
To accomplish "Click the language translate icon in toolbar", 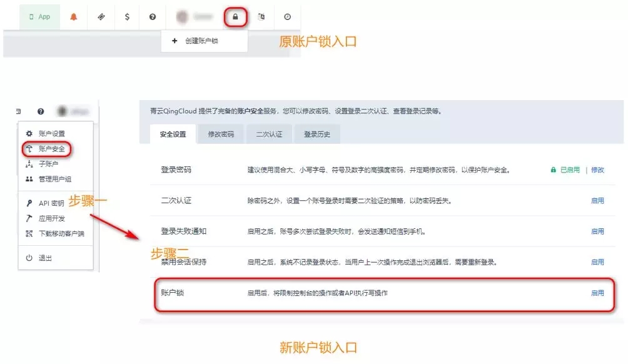I will pos(261,17).
